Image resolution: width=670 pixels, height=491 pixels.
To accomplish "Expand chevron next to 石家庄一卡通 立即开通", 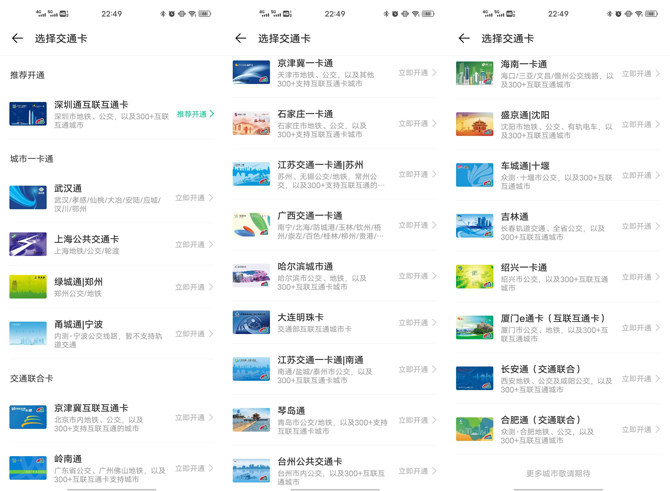I will click(434, 123).
